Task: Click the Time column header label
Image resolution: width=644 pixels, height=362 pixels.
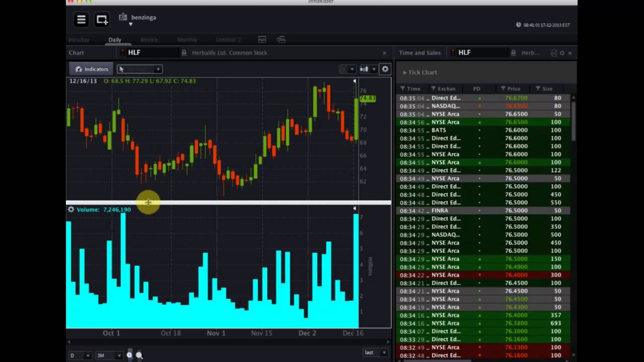Action: click(x=414, y=88)
